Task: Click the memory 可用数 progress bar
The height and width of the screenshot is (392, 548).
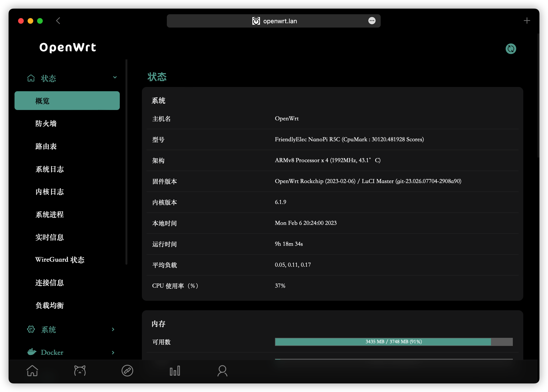Action: pyautogui.click(x=394, y=342)
